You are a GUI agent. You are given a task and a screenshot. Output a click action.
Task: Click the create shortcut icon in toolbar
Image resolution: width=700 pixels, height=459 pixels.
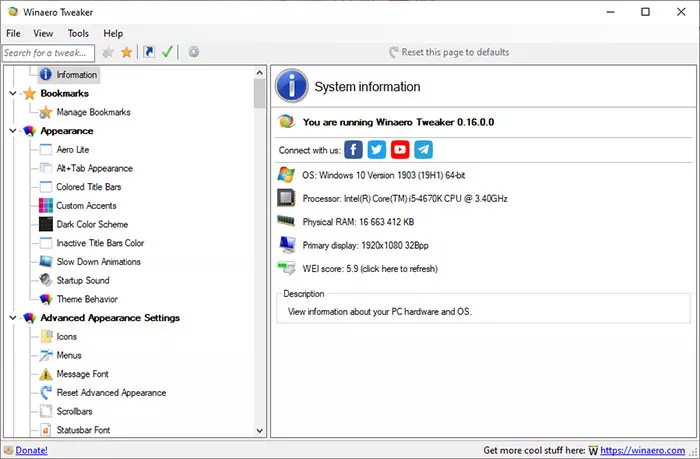tap(149, 52)
